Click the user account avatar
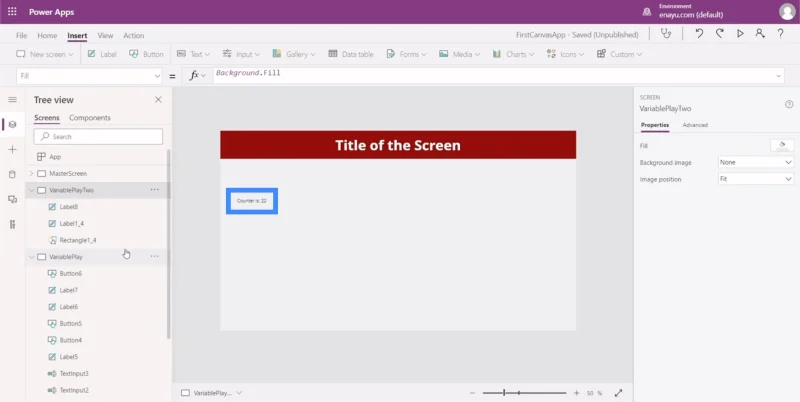The height and width of the screenshot is (402, 800). pos(787,12)
